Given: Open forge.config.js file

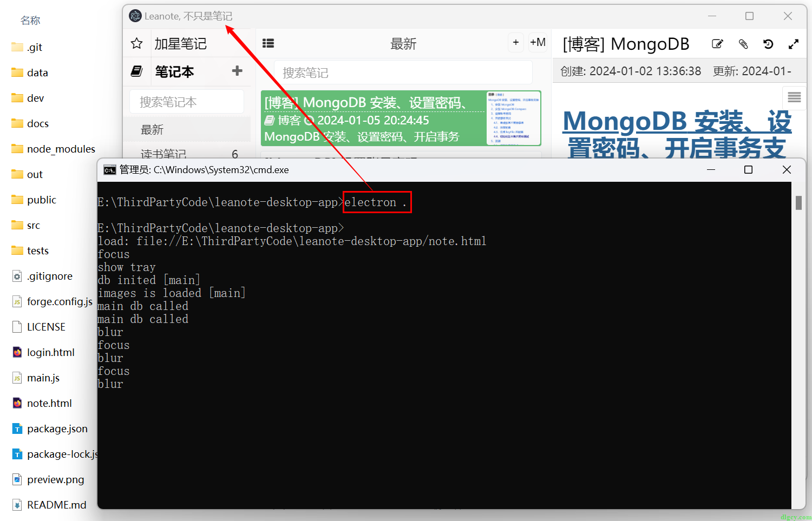Looking at the screenshot, I should [x=52, y=301].
